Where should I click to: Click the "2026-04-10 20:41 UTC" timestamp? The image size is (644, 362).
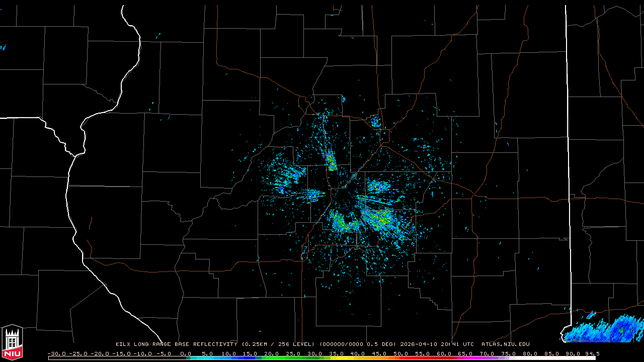437,344
